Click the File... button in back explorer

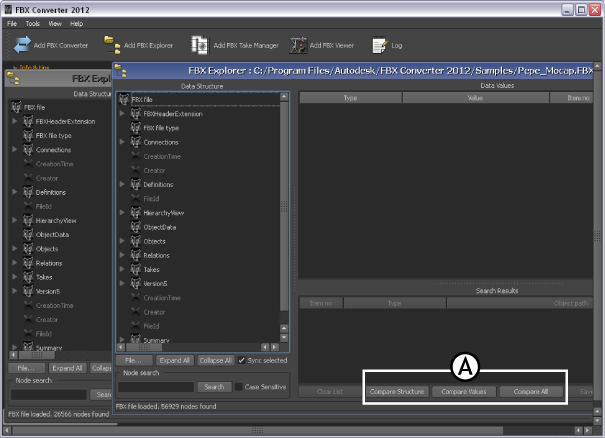pyautogui.click(x=26, y=368)
